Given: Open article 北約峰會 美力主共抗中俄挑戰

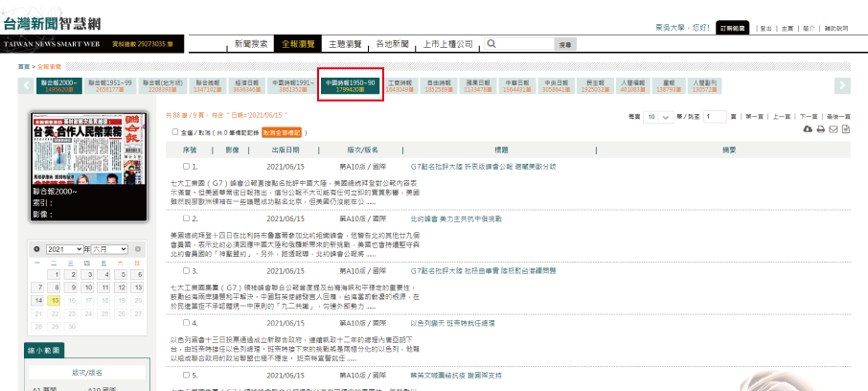Looking at the screenshot, I should (456, 218).
